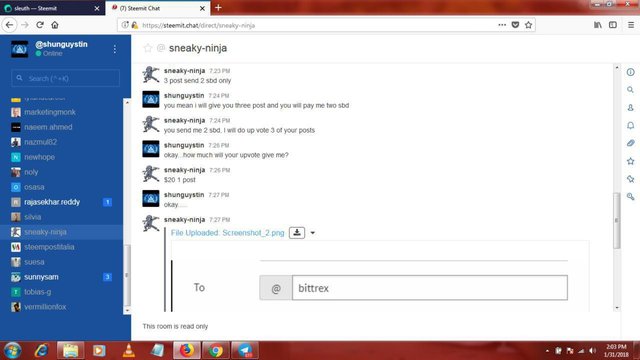Click sneaky-ninja avatar at 7:23 PM message
640x360 pixels.
[x=151, y=74]
